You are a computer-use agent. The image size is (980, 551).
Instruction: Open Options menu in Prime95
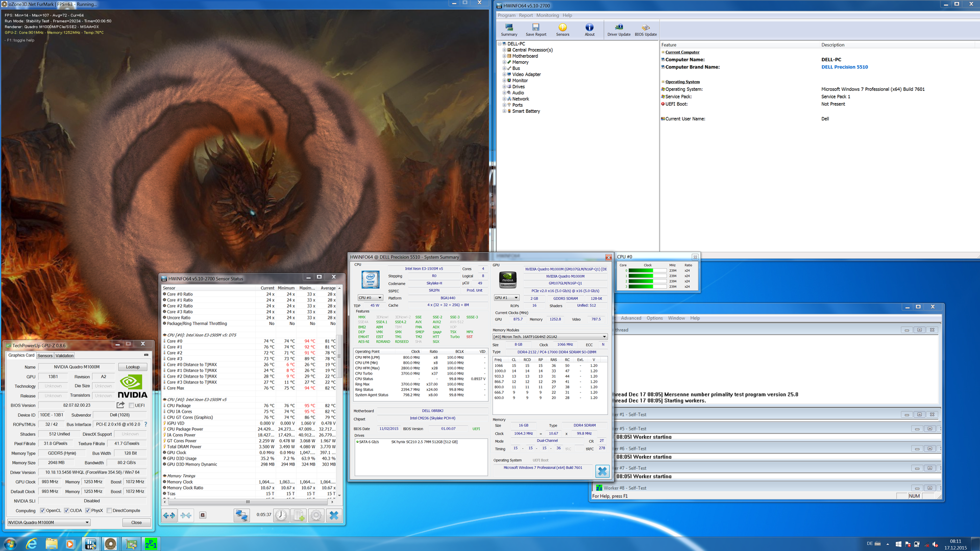[654, 318]
